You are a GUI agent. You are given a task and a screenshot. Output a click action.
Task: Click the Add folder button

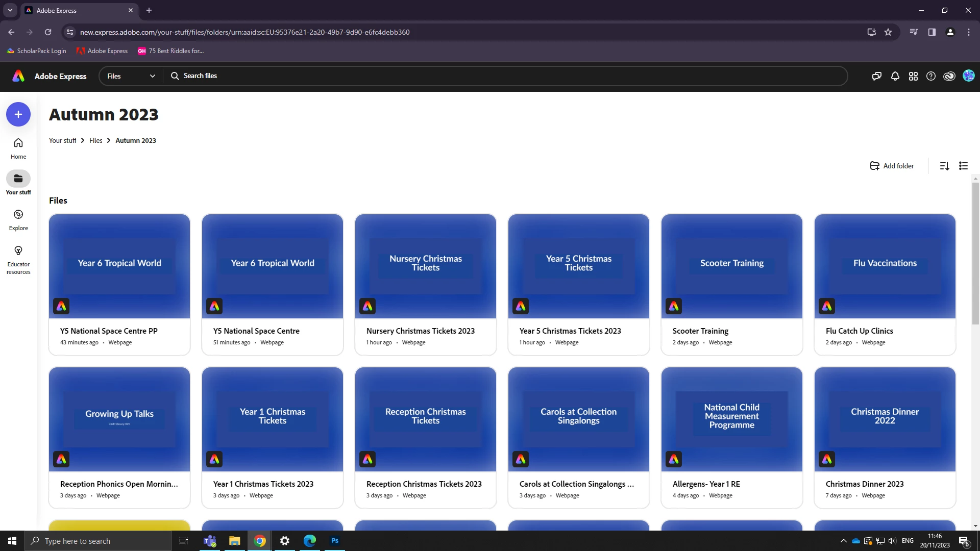tap(892, 166)
